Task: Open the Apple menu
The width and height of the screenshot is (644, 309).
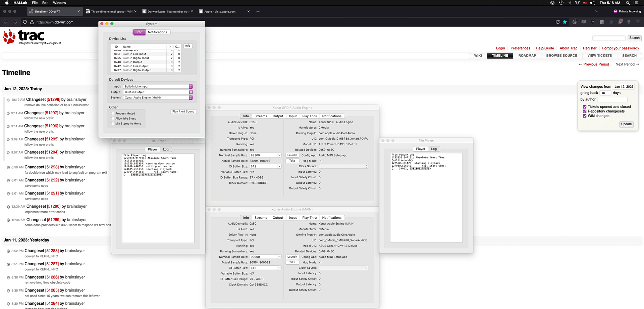Action: tap(7, 3)
